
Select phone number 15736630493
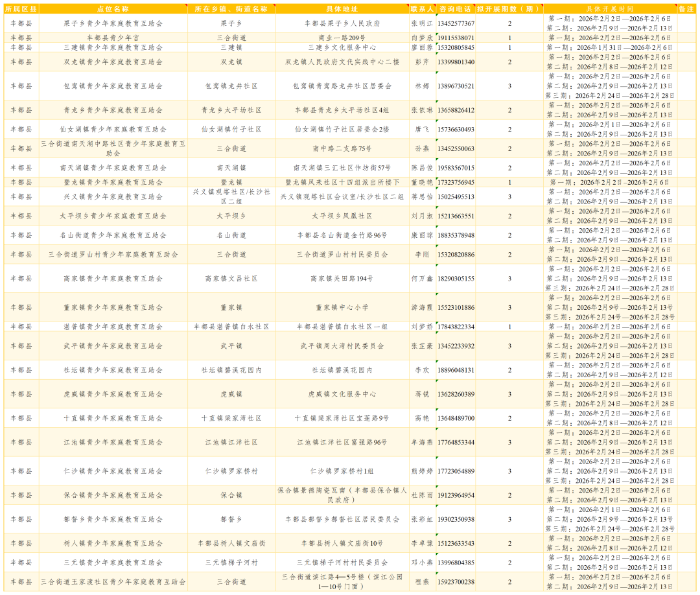click(456, 130)
